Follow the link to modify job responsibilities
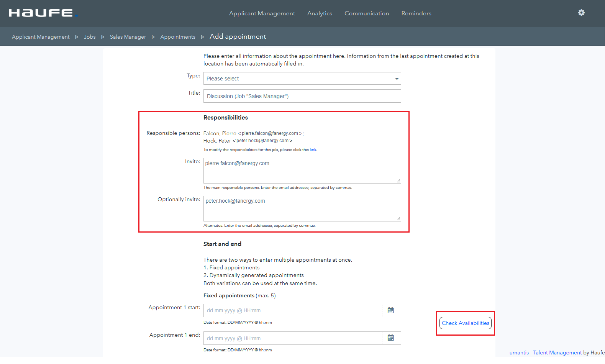This screenshot has height=364, width=605. [x=313, y=150]
